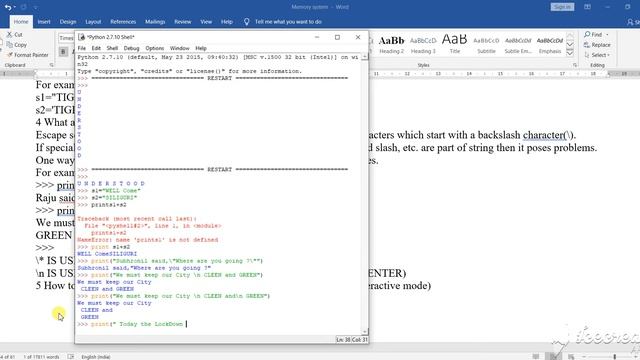Click the font name box in Word
Image resolution: width=640 pixels, height=360 pixels.
(x=66, y=38)
